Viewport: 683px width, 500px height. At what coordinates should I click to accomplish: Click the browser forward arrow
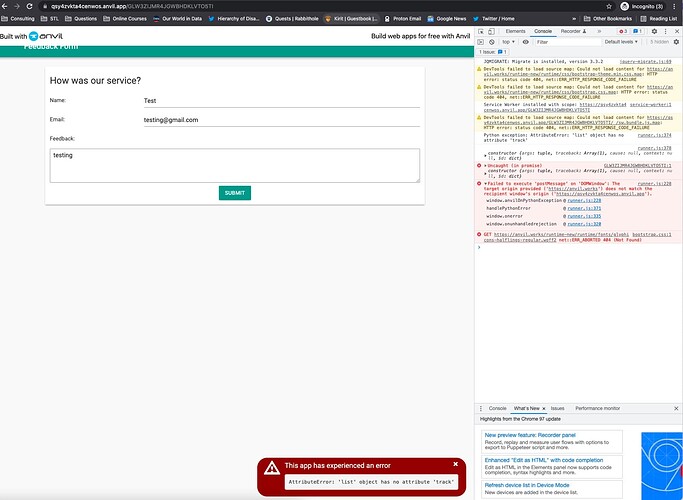[17, 6]
